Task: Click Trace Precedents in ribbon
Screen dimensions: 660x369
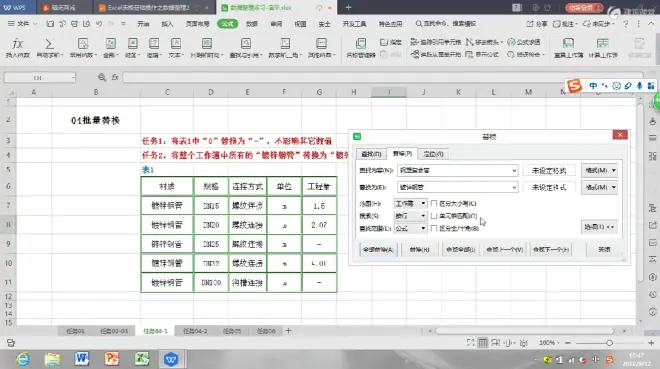Action: (x=435, y=42)
